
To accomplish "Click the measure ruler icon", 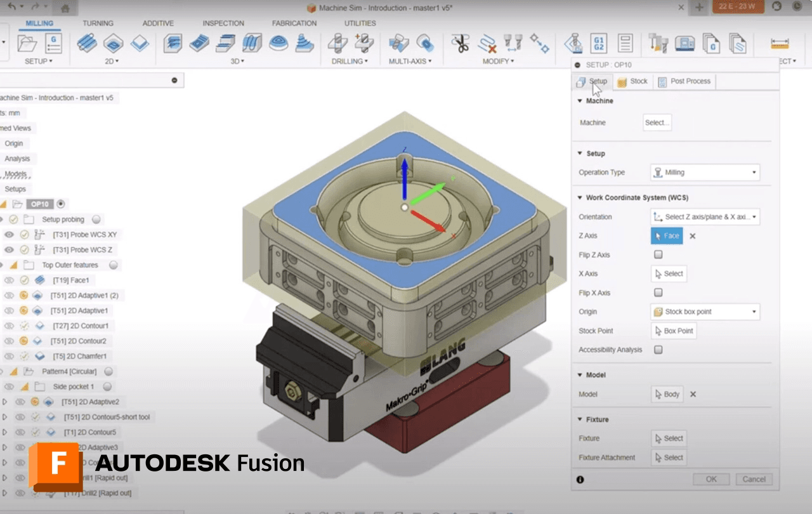I will 780,44.
